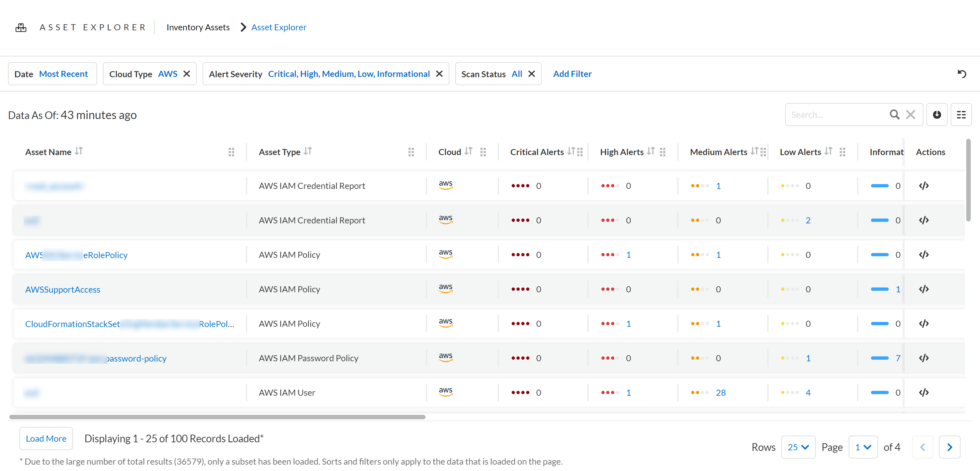This screenshot has height=471, width=980.
Task: Open the CloudFormationStackSet RolePol asset
Action: (x=130, y=324)
